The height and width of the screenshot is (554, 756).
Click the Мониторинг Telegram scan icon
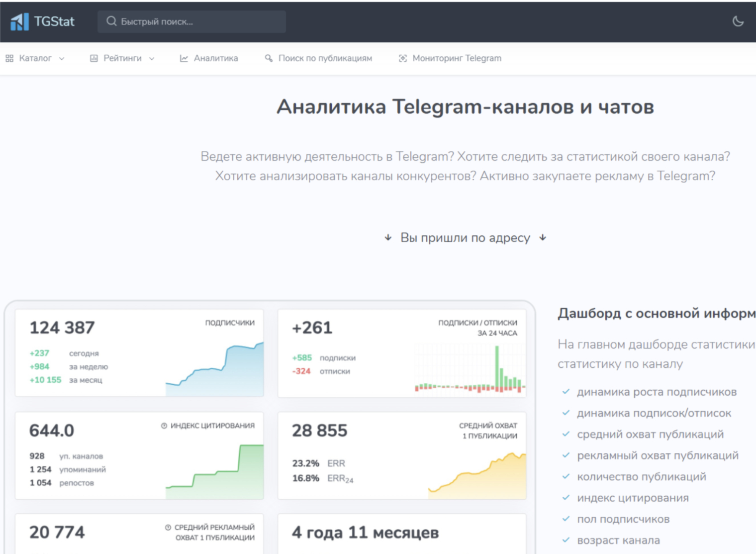click(403, 58)
